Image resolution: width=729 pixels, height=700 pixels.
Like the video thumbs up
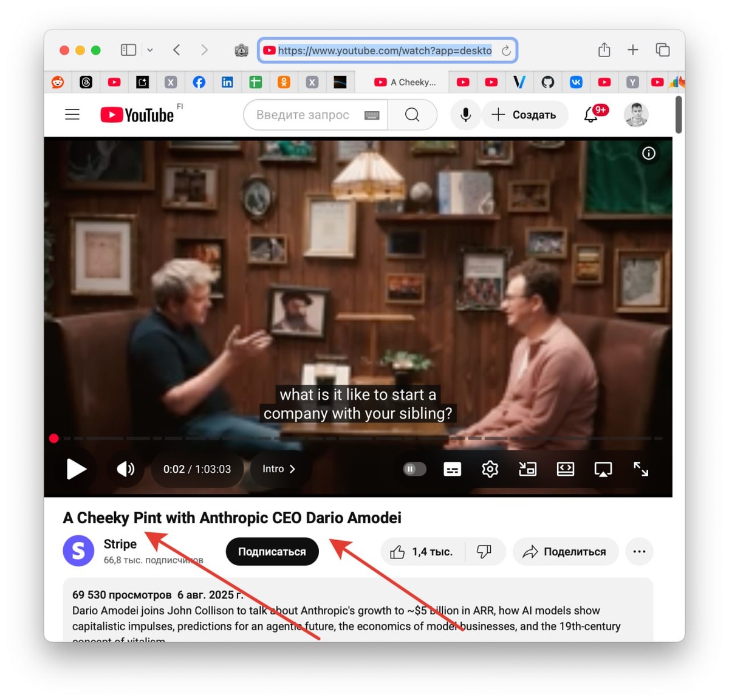click(422, 552)
